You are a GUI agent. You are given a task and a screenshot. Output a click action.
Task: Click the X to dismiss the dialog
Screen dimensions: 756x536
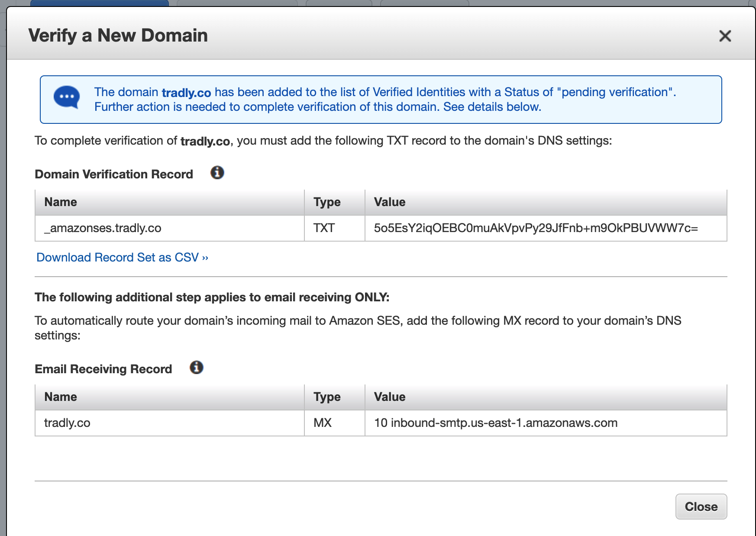[725, 36]
